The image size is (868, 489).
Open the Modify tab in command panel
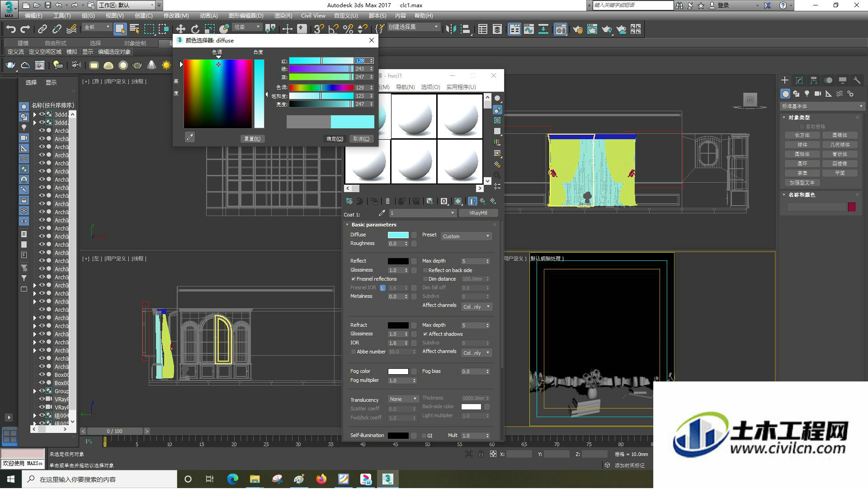799,80
